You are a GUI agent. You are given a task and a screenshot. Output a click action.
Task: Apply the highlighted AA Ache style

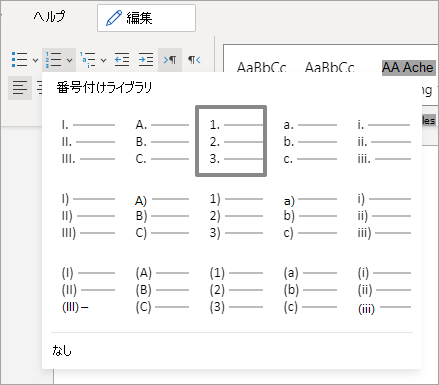[408, 67]
